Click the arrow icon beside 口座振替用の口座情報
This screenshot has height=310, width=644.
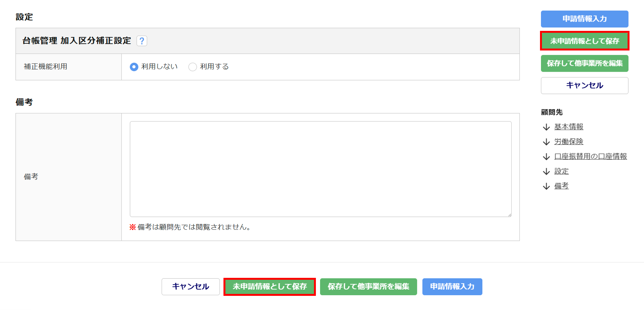[x=546, y=157]
